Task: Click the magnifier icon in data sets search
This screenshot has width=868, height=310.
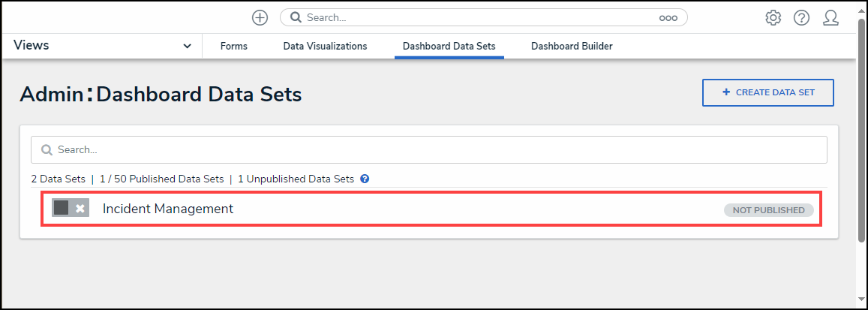Action: pos(47,149)
